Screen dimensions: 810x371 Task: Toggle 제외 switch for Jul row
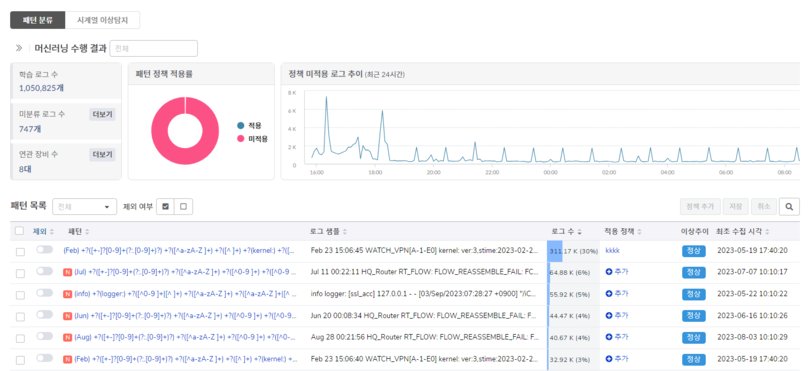44,271
